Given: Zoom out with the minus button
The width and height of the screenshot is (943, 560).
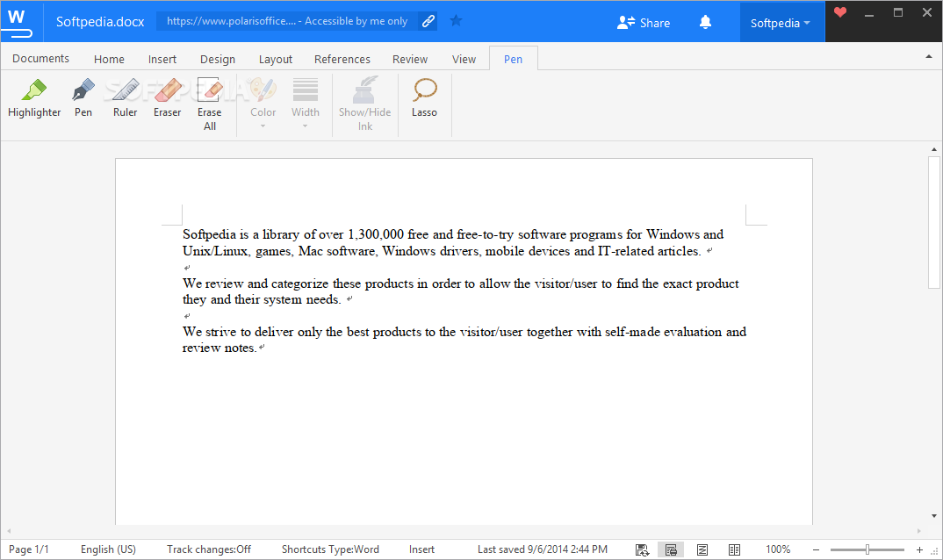Looking at the screenshot, I should [x=816, y=549].
